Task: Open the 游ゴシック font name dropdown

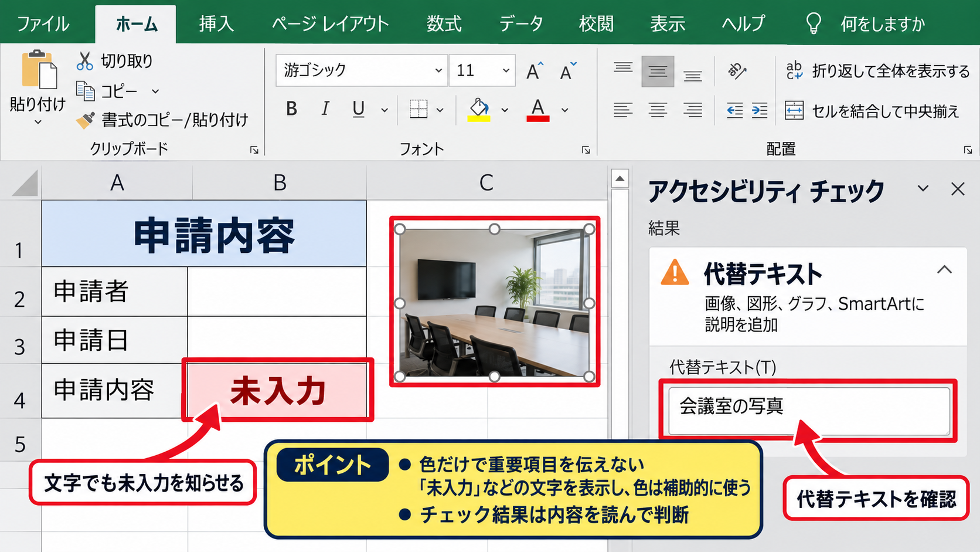Action: pyautogui.click(x=438, y=70)
